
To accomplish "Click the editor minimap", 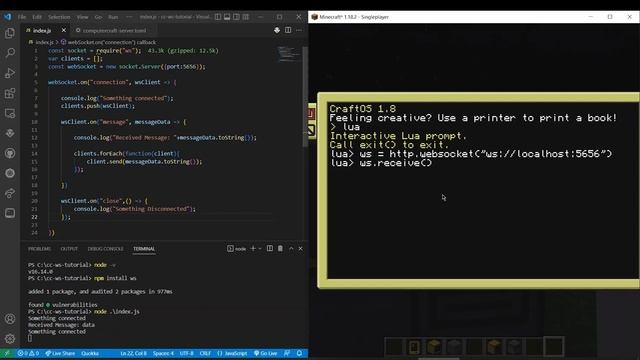I will [289, 54].
